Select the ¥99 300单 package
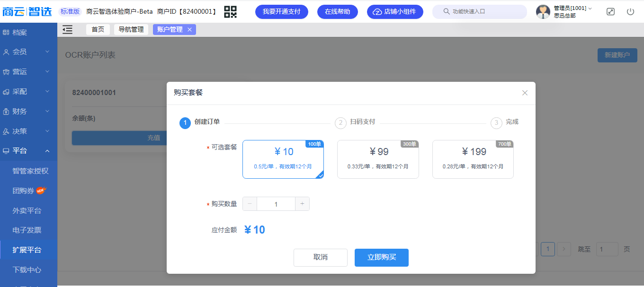644x287 pixels. click(378, 159)
